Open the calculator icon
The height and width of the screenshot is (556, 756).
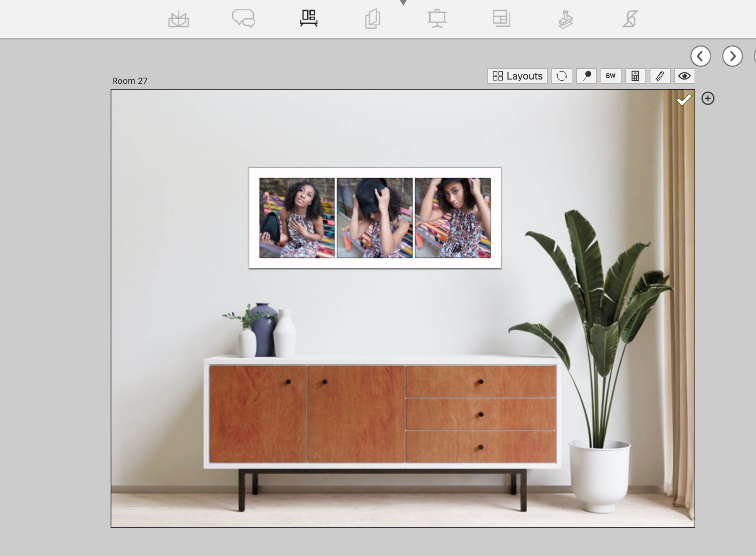pyautogui.click(x=636, y=76)
